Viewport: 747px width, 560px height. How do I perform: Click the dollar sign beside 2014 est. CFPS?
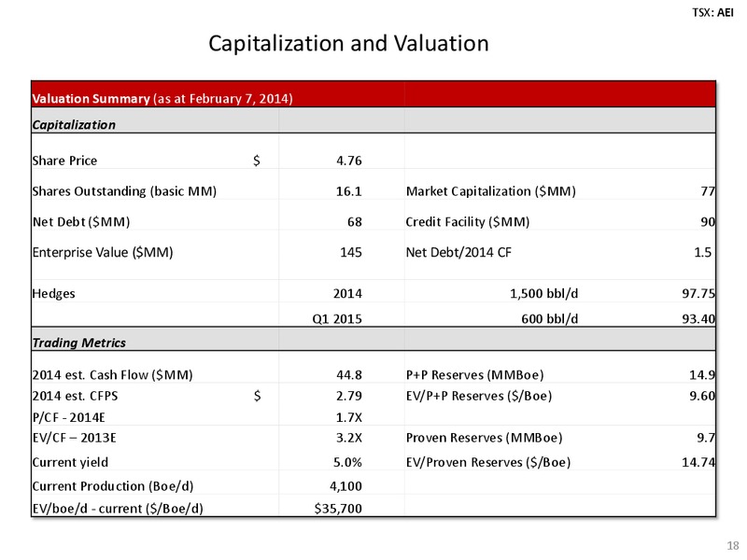click(258, 396)
